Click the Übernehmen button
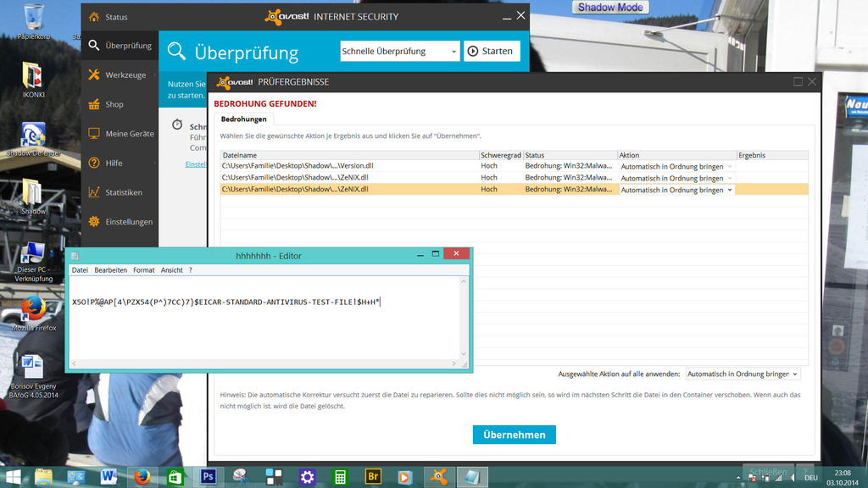This screenshot has width=868, height=488. [515, 435]
